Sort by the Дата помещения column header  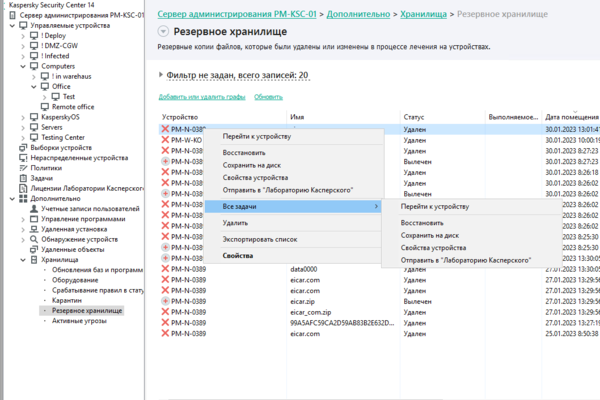click(572, 117)
